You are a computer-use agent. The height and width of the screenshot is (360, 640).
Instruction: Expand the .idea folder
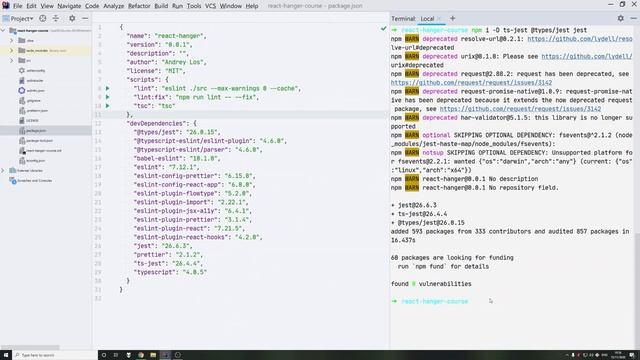click(x=11, y=40)
